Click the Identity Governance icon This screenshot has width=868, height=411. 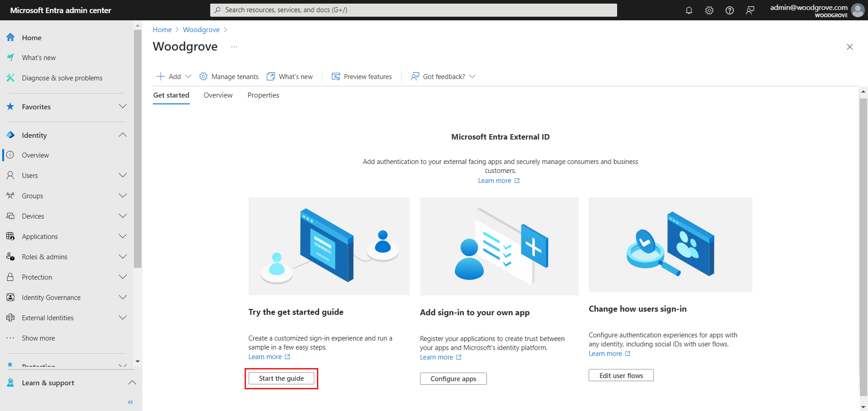[x=10, y=297]
